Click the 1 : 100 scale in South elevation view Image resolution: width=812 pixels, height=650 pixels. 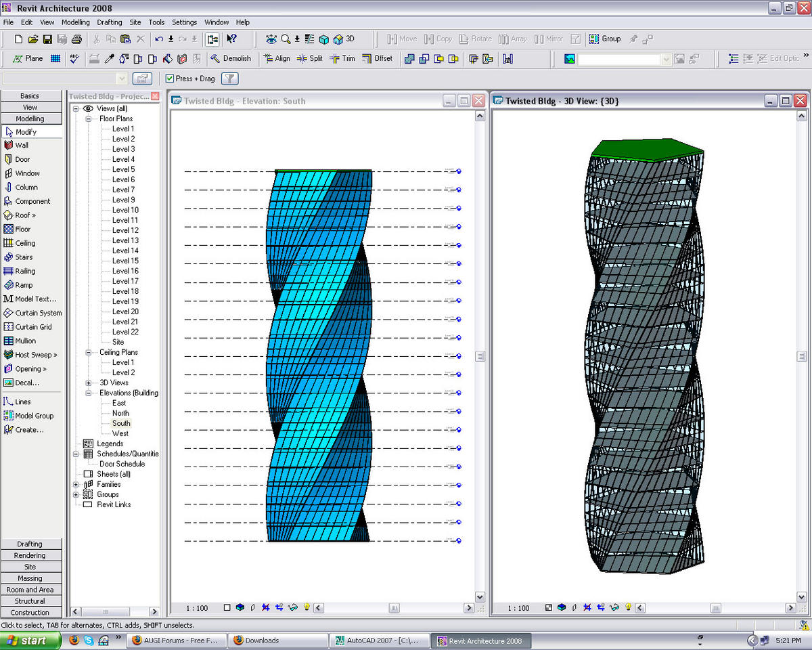point(197,608)
